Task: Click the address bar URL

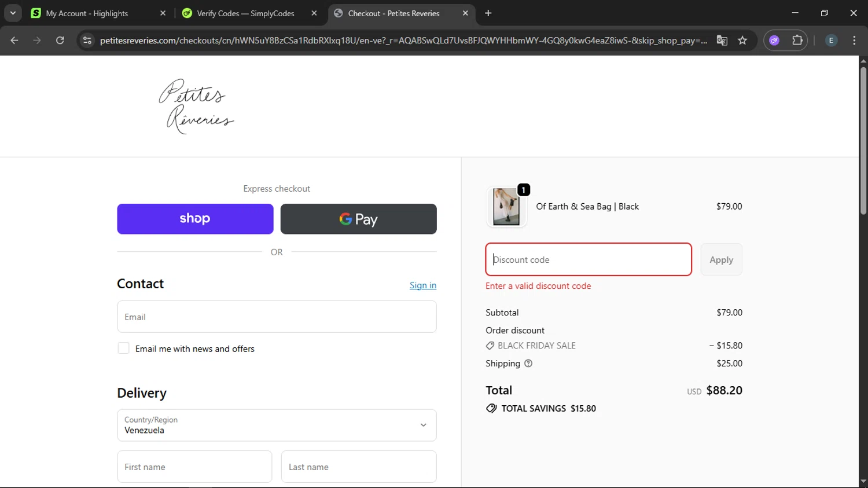Action: coord(403,41)
